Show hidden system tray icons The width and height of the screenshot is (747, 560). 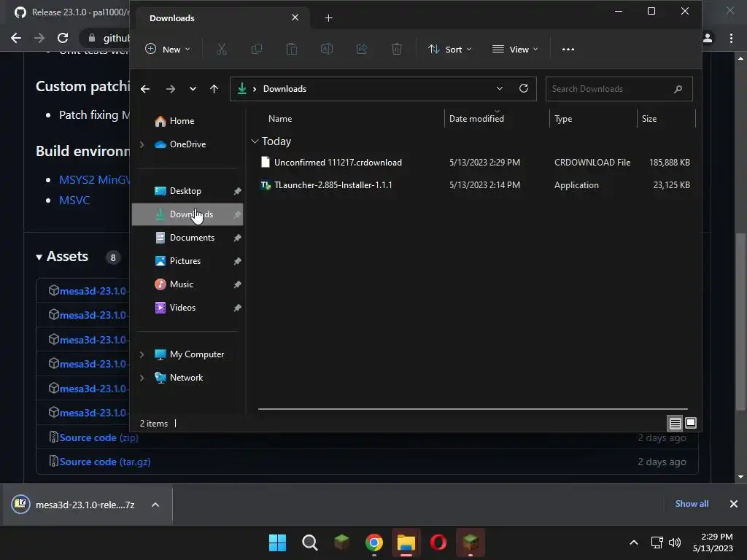(634, 542)
